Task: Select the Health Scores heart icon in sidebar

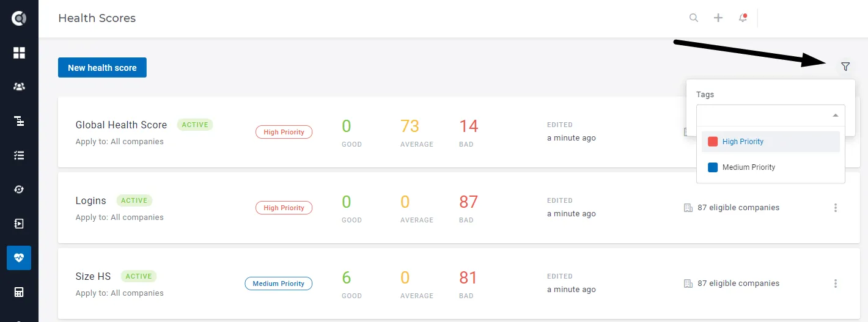Action: (x=19, y=258)
